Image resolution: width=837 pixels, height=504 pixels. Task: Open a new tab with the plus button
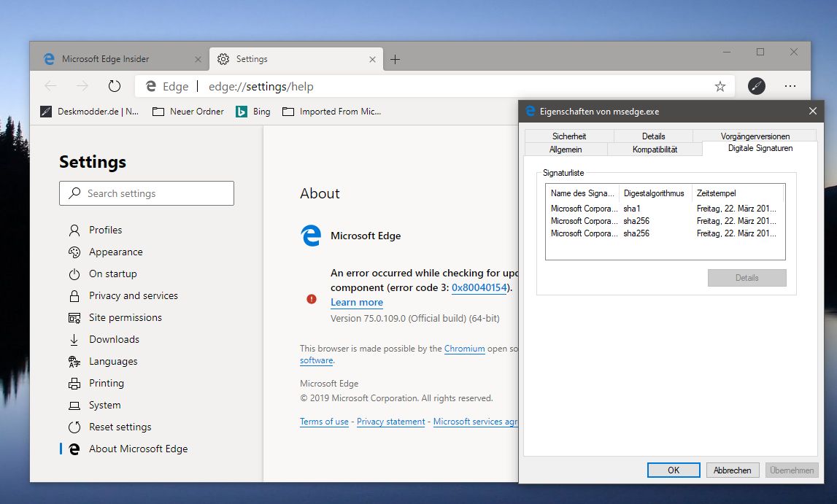(395, 59)
